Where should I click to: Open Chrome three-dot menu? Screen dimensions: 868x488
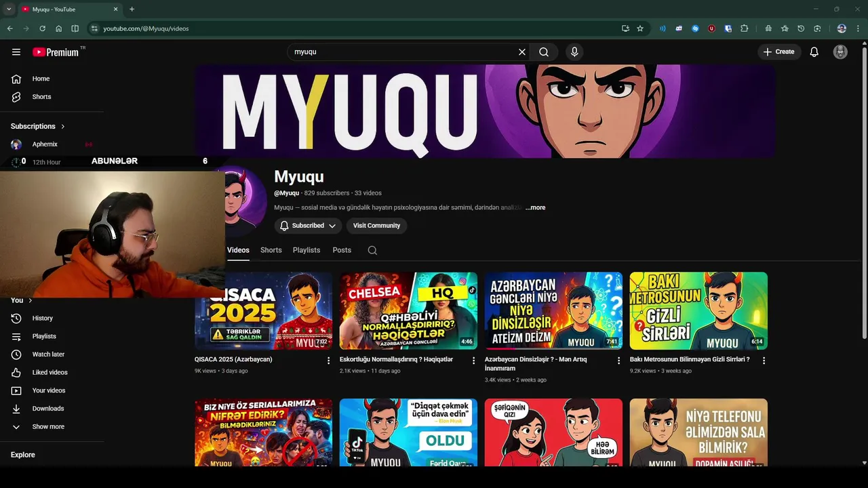(858, 28)
